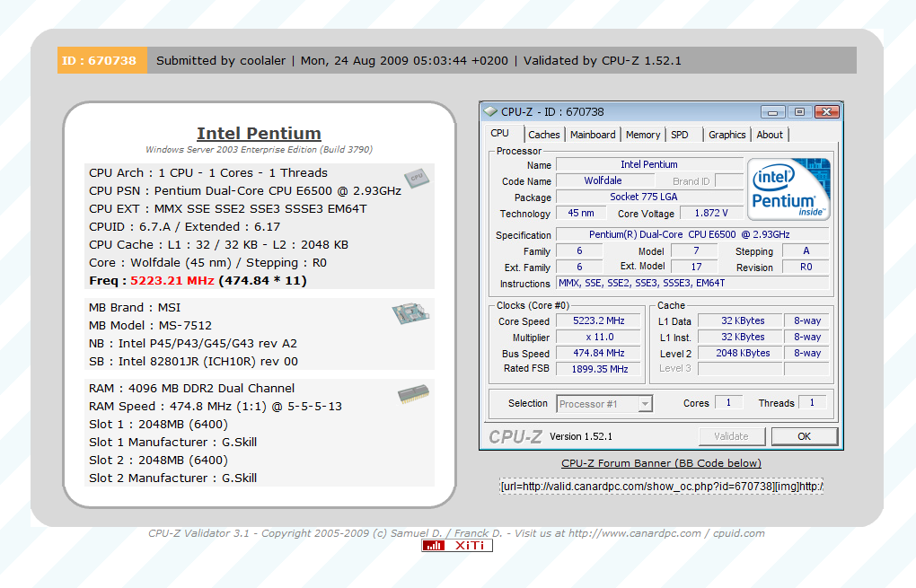Click the CPU-Z Validator 3.1 copyright footer
This screenshot has width=916, height=588.
pos(456,533)
